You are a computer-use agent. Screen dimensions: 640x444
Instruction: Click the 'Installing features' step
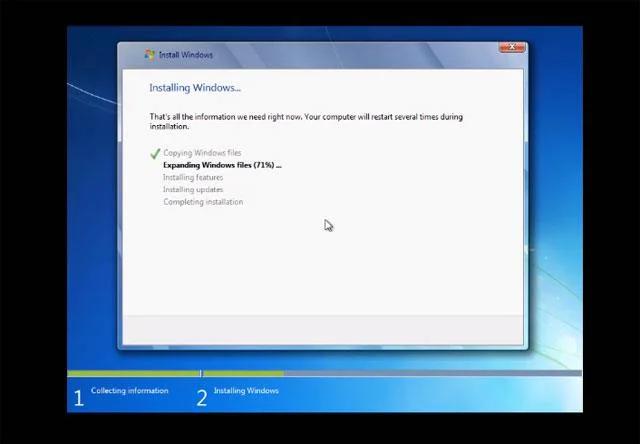click(x=193, y=178)
